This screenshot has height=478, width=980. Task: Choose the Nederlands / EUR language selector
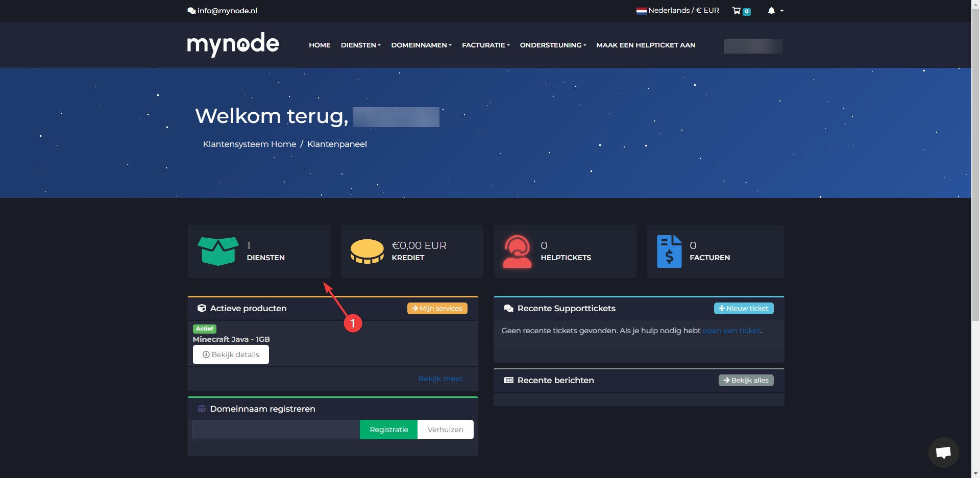click(x=677, y=11)
